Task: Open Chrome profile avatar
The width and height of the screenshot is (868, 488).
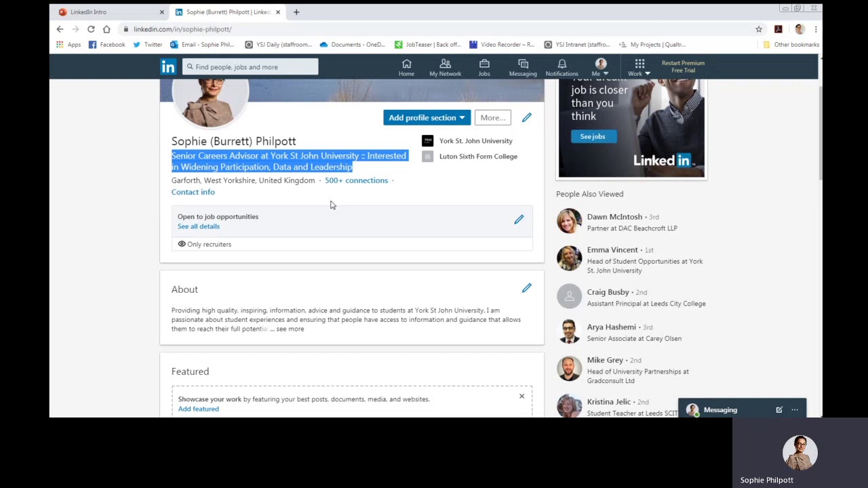Action: (800, 29)
